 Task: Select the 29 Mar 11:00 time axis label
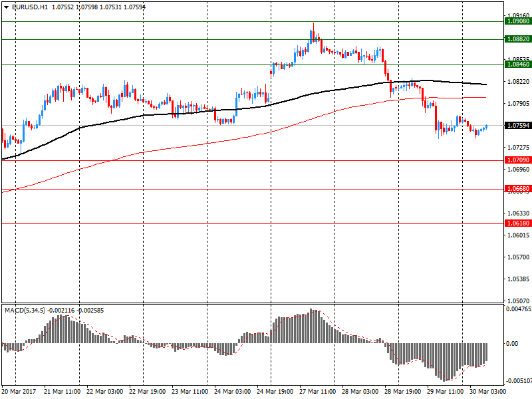pyautogui.click(x=445, y=392)
